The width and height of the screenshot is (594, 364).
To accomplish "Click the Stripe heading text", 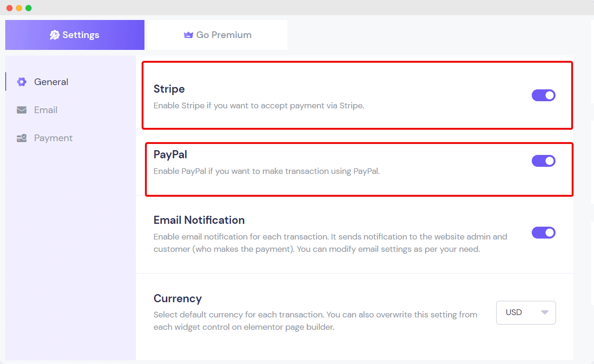I will 169,89.
